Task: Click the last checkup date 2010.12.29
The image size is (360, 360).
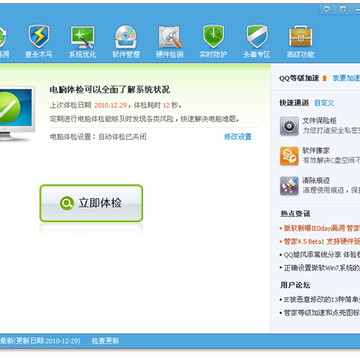Action: point(110,105)
